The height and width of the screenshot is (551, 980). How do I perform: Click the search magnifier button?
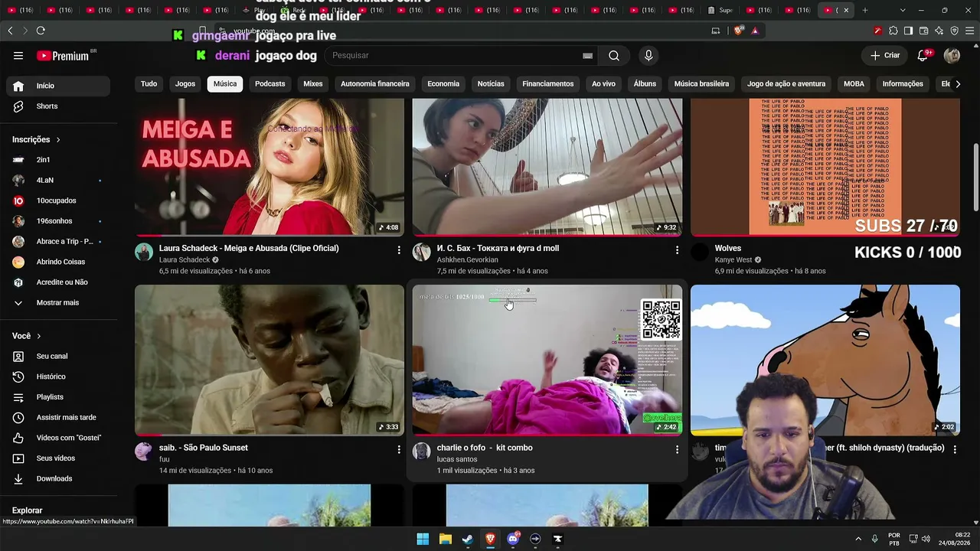tap(614, 55)
